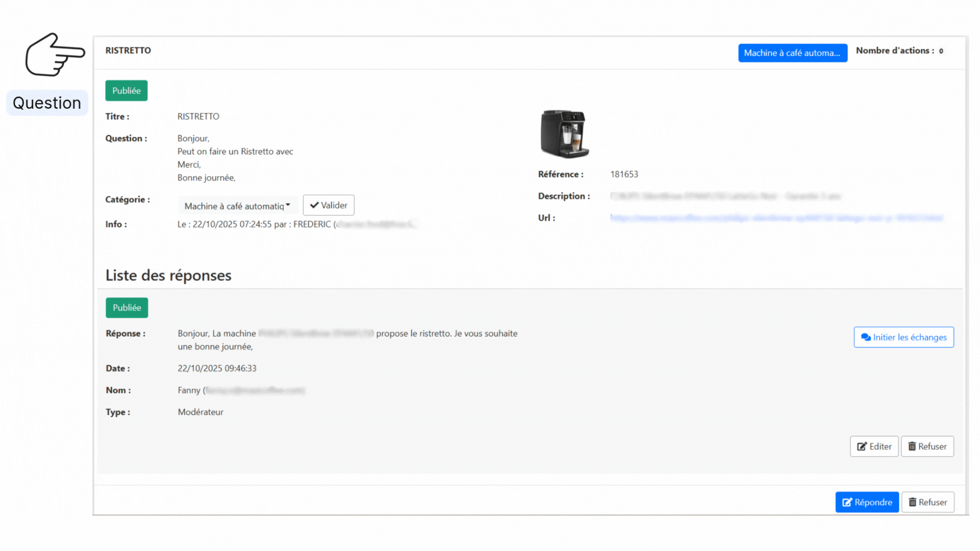
Task: Click the Liste des réponses section heading
Action: [x=168, y=275]
